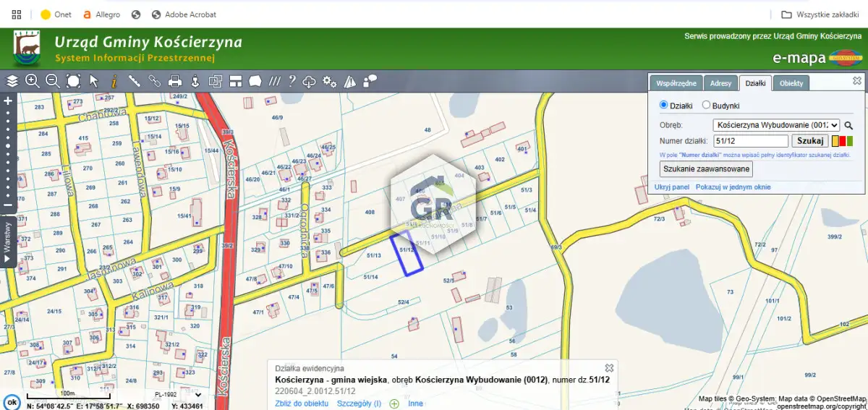Viewport: 868px width, 410px height.
Task: Select the object info (i) tool
Action: (x=114, y=81)
